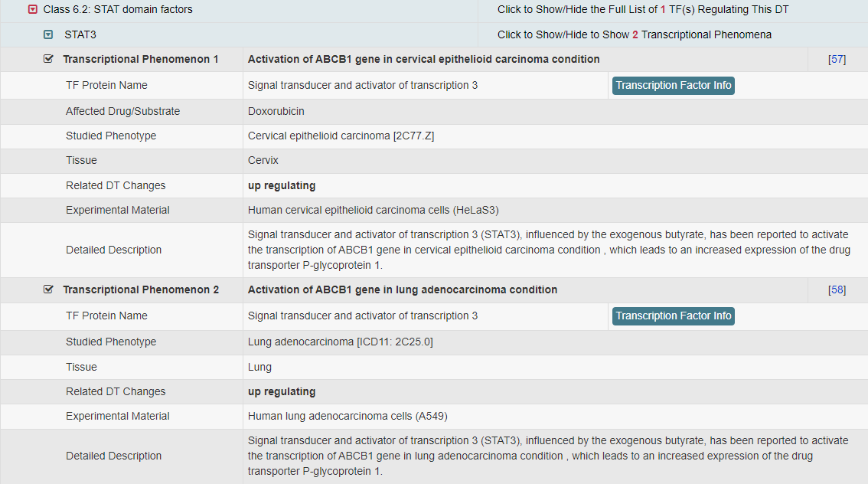Viewport: 868px width, 484px height.
Task: Click the Transcriptional Phenomenon 1 header text
Action: click(x=140, y=59)
